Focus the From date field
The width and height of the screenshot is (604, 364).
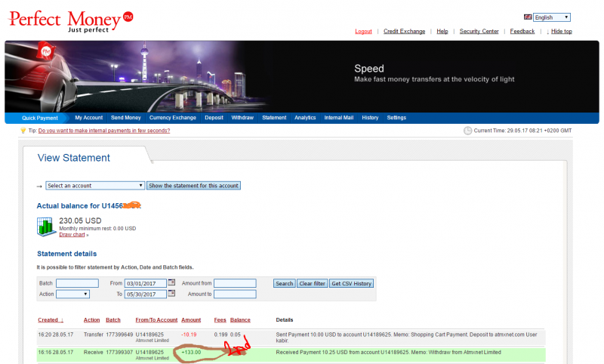(145, 283)
